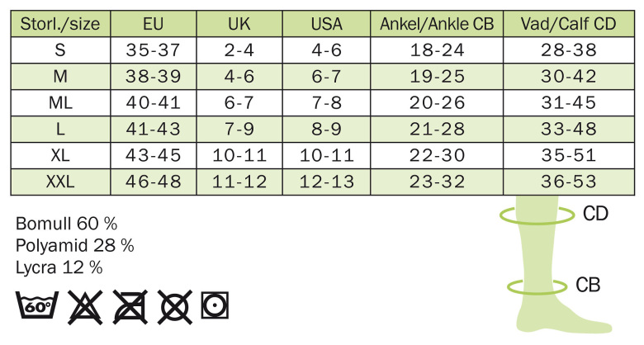Select the Vad/Calf CD column header

click(x=569, y=25)
